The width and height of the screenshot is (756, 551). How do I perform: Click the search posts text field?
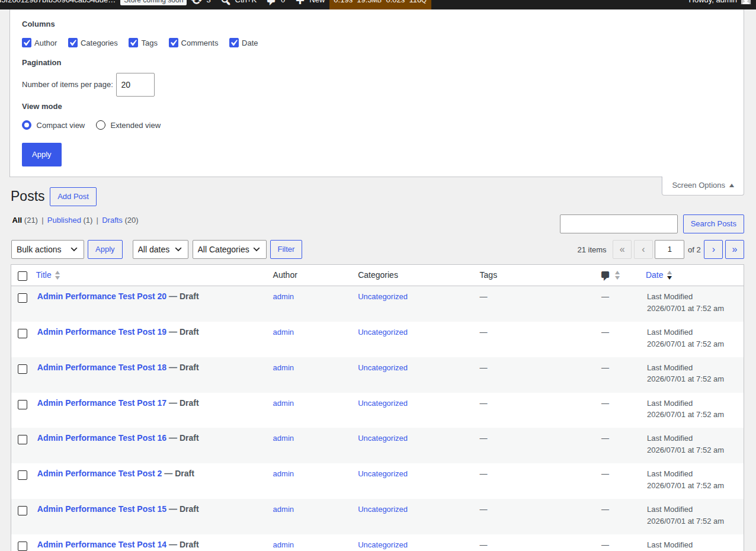[619, 224]
